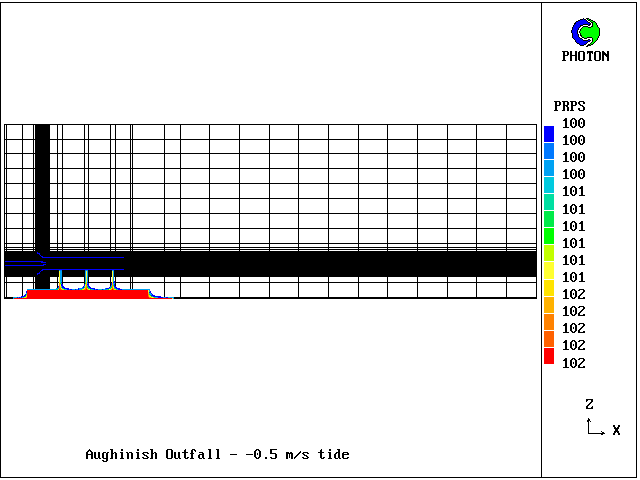Click the red contour region at the seabed
Image resolution: width=640 pixels, height=480 pixels.
[x=88, y=294]
